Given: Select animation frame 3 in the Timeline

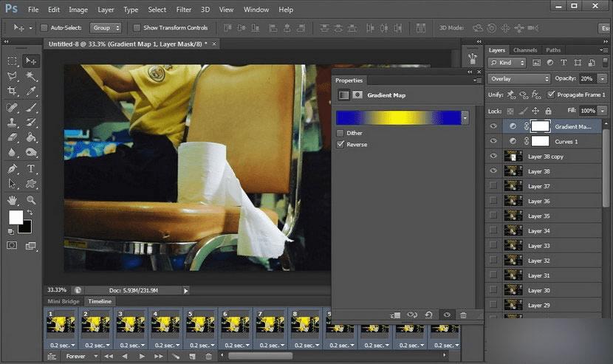Looking at the screenshot, I should pyautogui.click(x=131, y=323).
